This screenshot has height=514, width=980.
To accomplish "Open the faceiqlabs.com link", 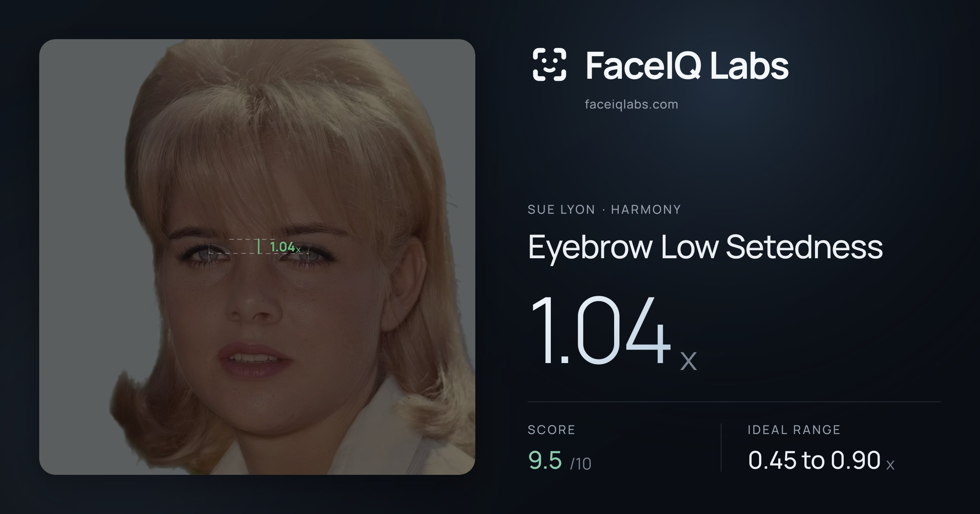I will [631, 104].
